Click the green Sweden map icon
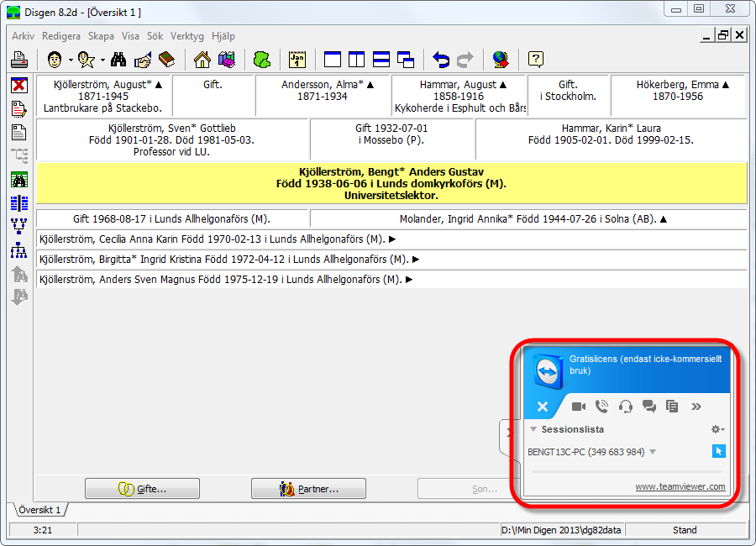Image resolution: width=756 pixels, height=546 pixels. coord(262,60)
